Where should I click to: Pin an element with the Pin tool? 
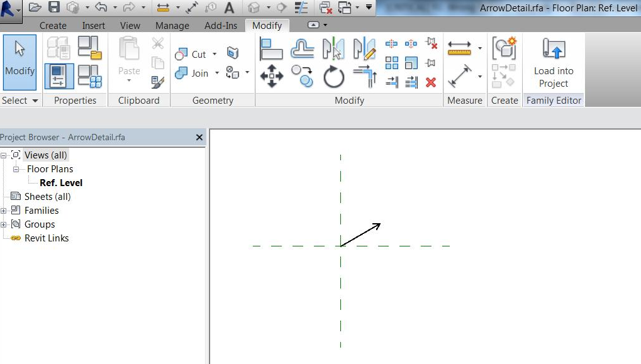[x=432, y=63]
